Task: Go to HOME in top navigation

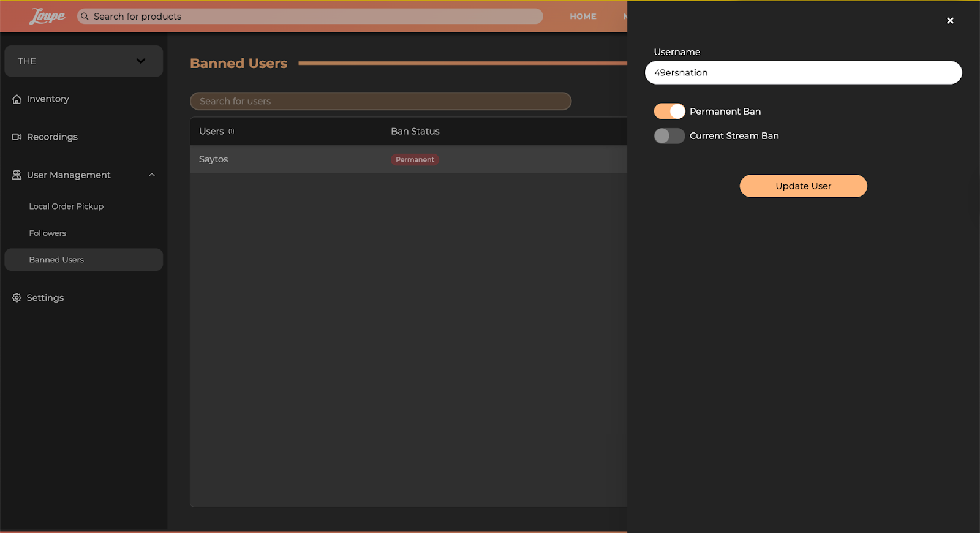Action: click(x=582, y=17)
